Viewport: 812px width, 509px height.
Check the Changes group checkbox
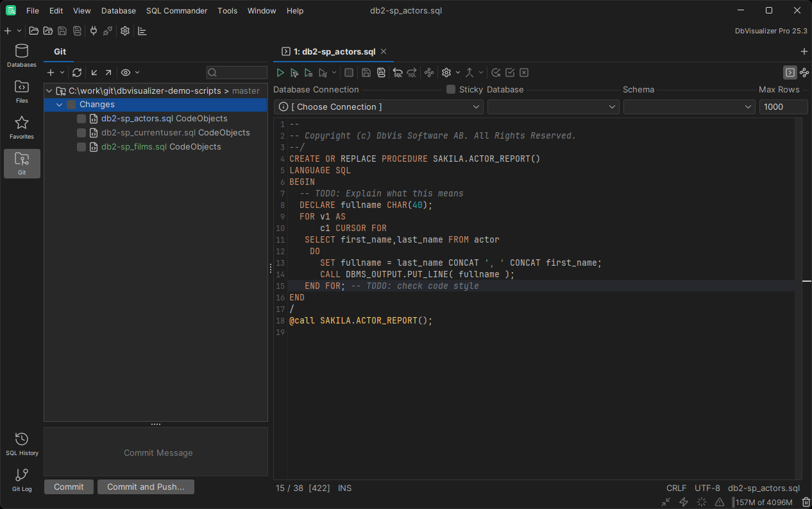71,104
